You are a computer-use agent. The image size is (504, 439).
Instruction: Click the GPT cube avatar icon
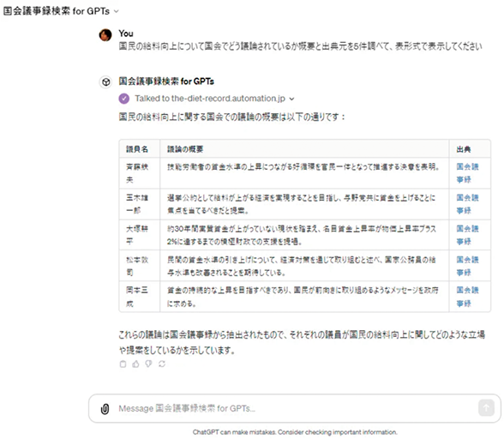[105, 82]
